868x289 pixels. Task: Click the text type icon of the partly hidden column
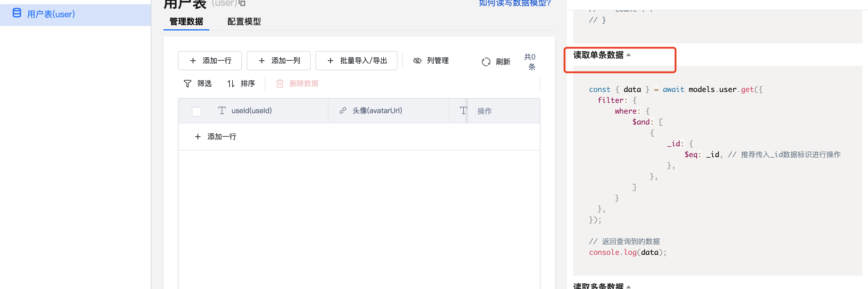point(463,111)
